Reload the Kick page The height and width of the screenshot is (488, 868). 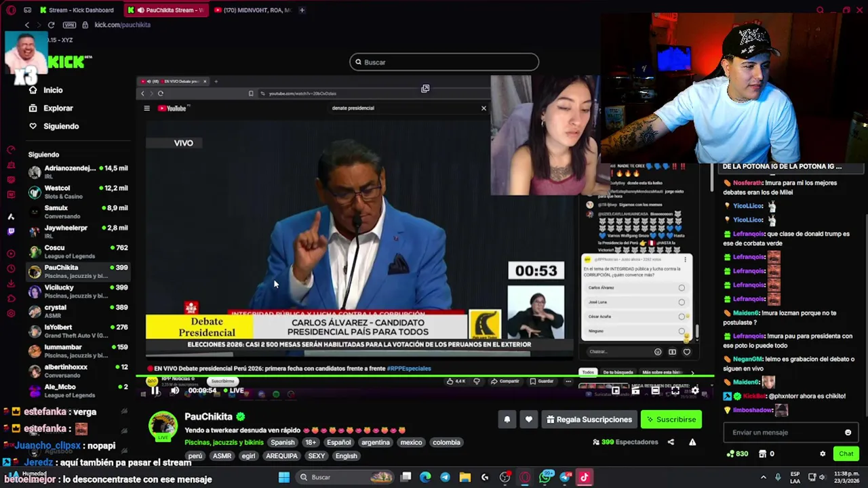[51, 25]
